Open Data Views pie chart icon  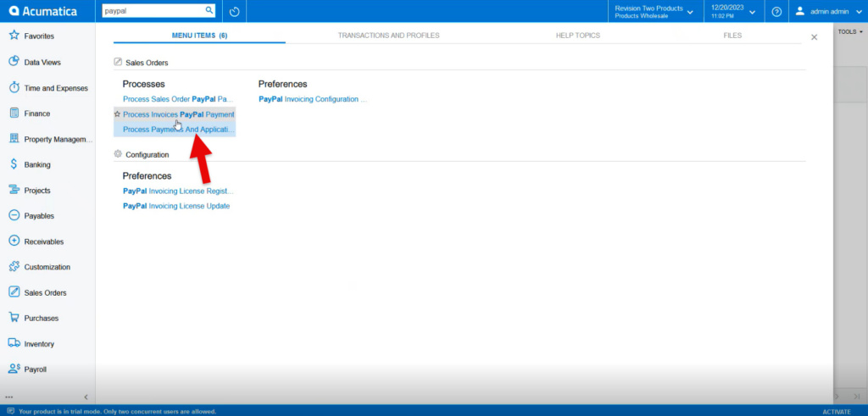tap(14, 62)
